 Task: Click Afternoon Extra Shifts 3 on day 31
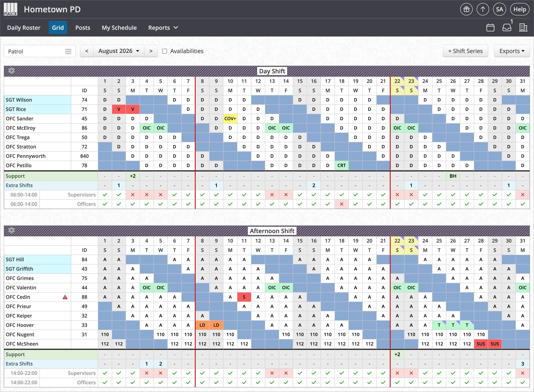[x=523, y=364]
